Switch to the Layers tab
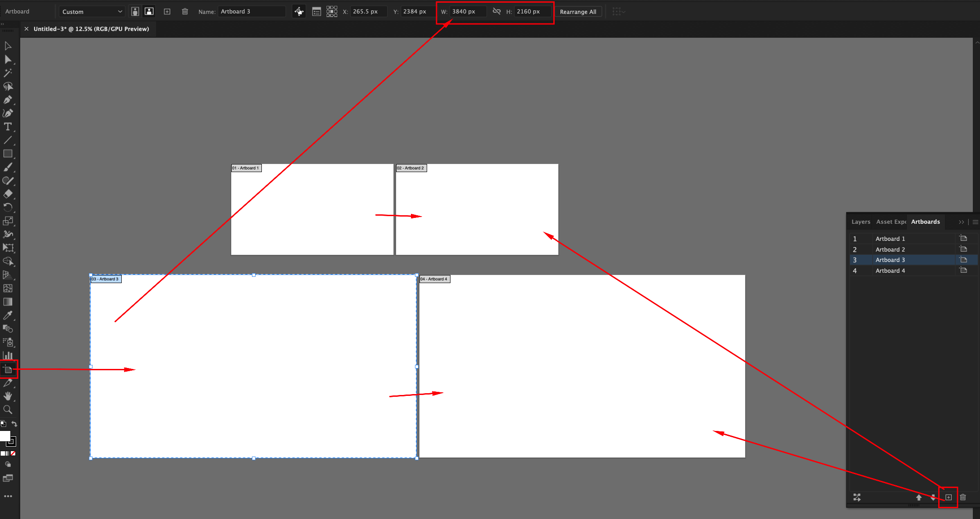 tap(861, 222)
